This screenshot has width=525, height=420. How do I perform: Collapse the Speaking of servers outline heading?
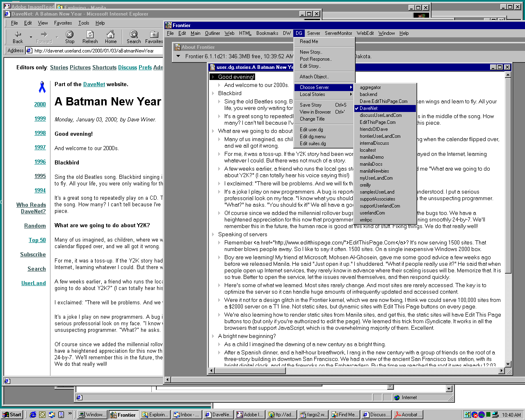click(x=213, y=235)
